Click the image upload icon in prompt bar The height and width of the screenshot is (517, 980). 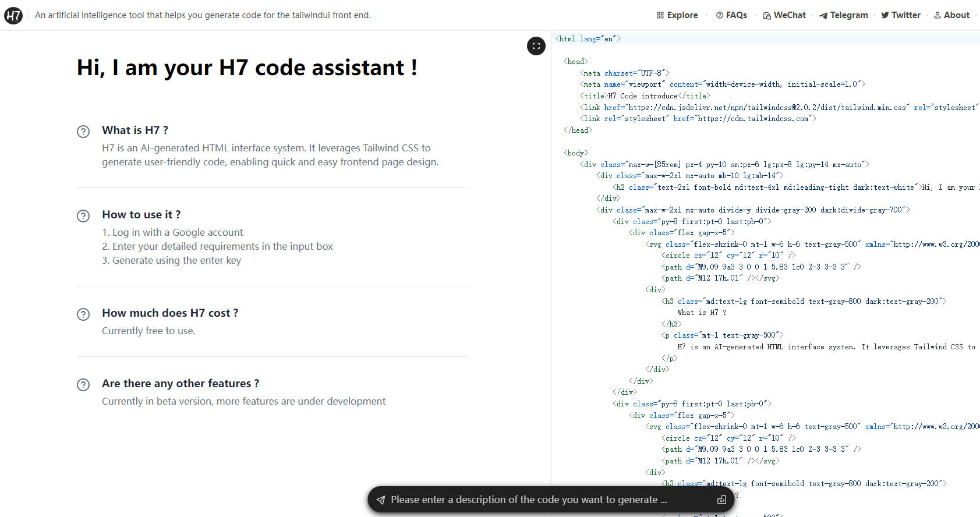click(x=721, y=500)
